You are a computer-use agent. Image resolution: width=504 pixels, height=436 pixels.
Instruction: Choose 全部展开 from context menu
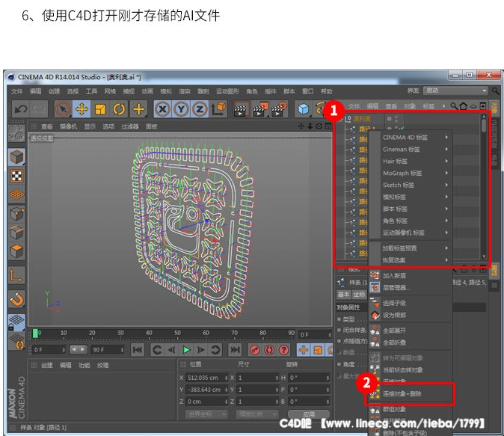[x=411, y=331]
